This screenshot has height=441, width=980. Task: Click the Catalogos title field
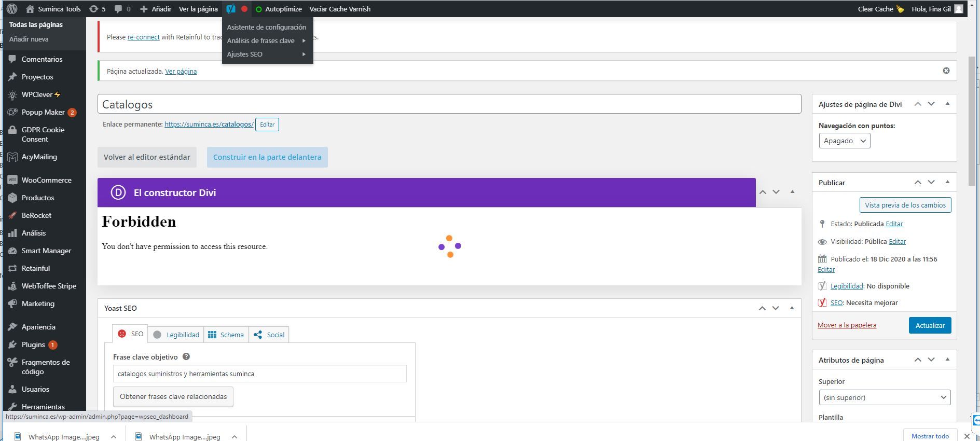(x=449, y=104)
